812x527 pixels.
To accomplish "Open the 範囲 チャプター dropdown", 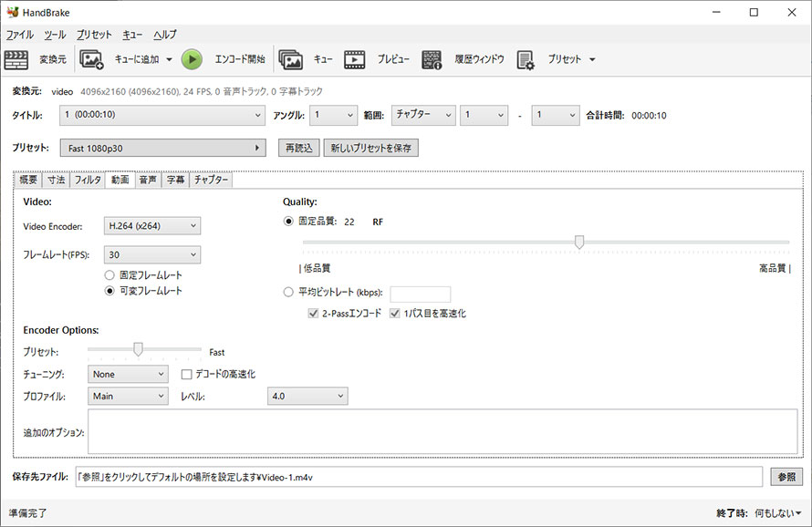I will pos(423,115).
